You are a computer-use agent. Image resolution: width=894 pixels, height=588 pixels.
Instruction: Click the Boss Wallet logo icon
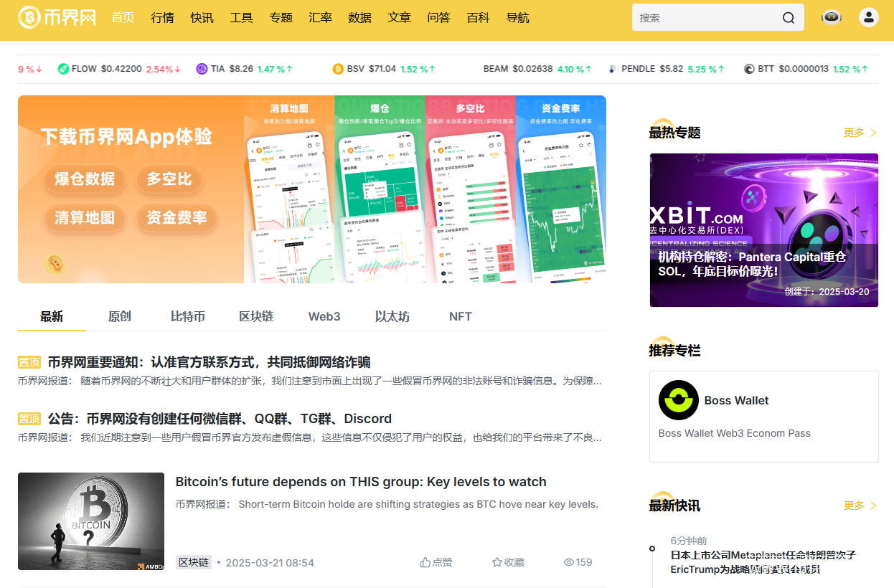678,400
